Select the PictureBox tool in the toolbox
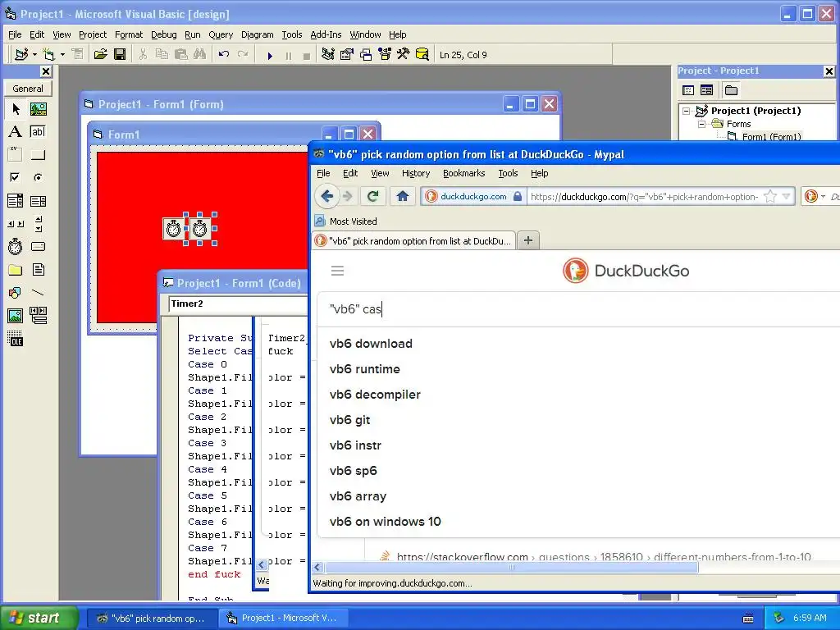This screenshot has height=630, width=840. click(38, 109)
